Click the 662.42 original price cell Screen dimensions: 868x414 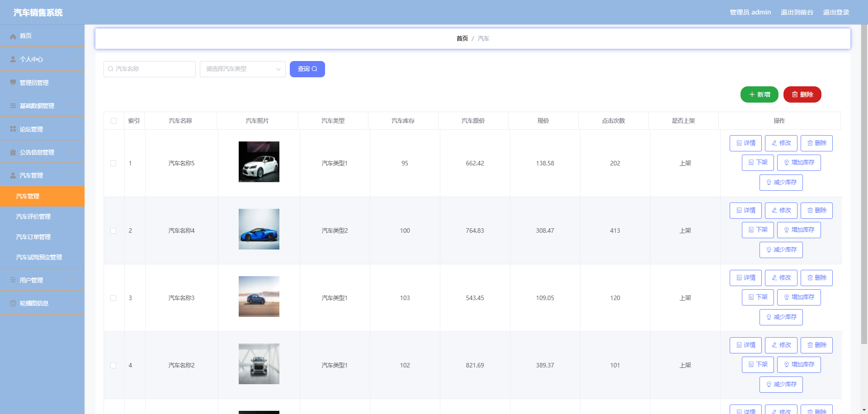click(x=475, y=163)
